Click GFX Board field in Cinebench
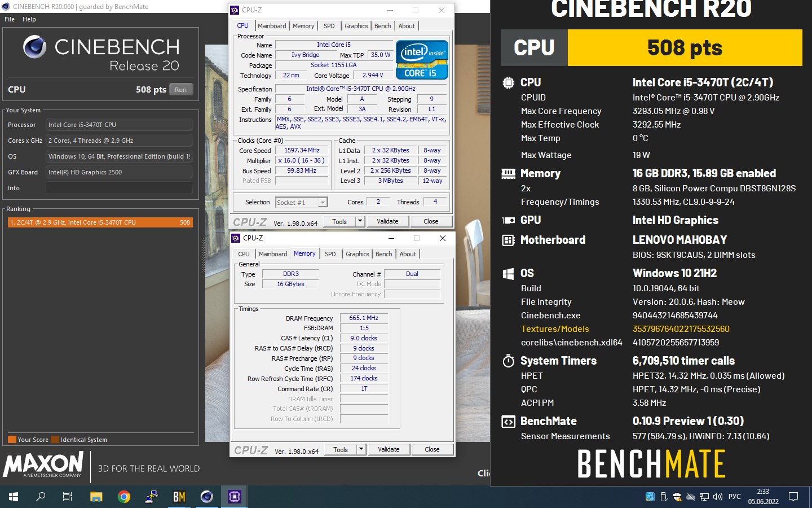 119,172
